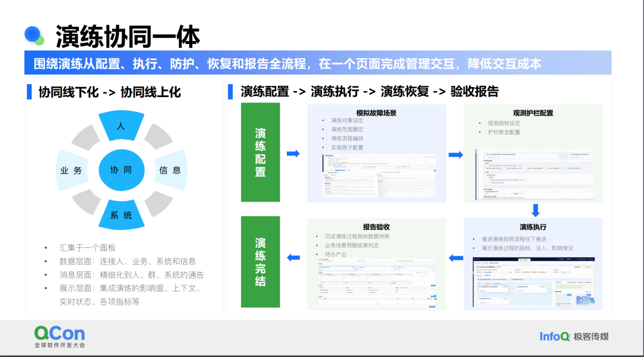Click the heading 协同线下化 -> 协同线上化
Viewport: 644px width, 357px height.
pos(110,92)
